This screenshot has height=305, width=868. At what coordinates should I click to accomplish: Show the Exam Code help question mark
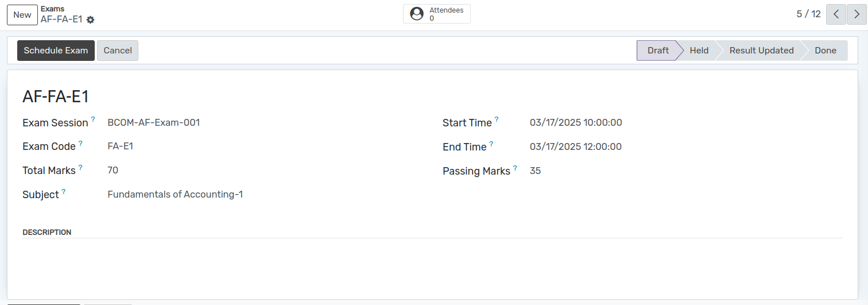coord(80,143)
